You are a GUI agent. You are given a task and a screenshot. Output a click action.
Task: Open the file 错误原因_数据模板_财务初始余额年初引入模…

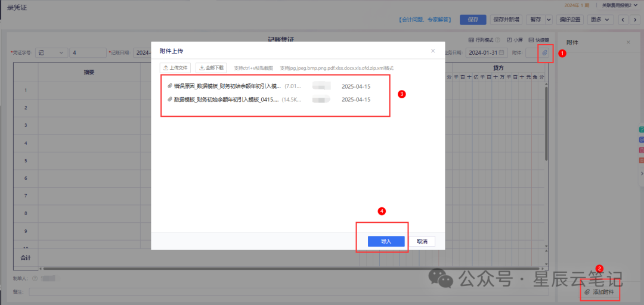click(228, 86)
